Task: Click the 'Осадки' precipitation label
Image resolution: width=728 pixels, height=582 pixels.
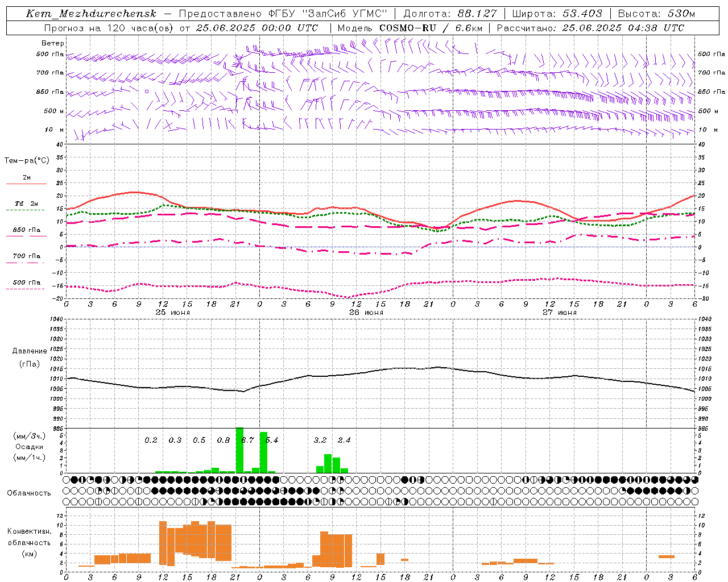Action: pos(30,447)
